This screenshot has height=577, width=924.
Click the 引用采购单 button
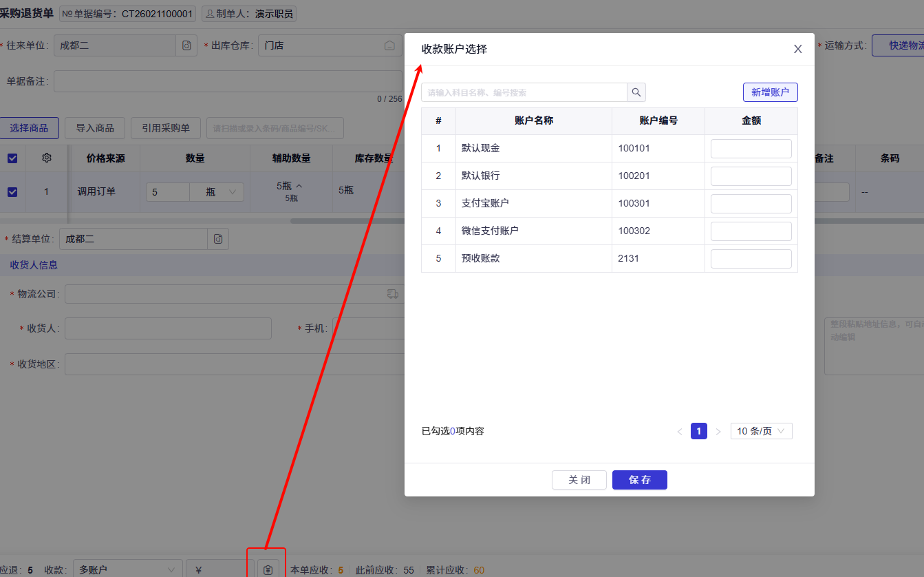coord(166,128)
